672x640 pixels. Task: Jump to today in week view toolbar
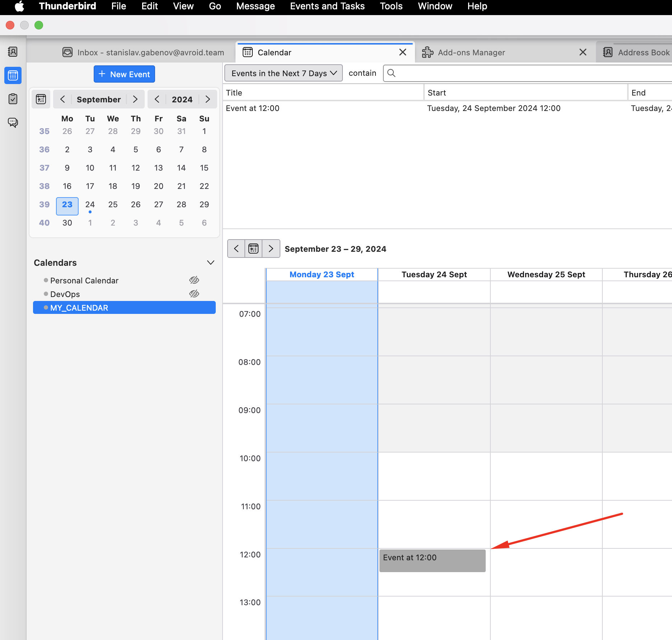pyautogui.click(x=253, y=249)
